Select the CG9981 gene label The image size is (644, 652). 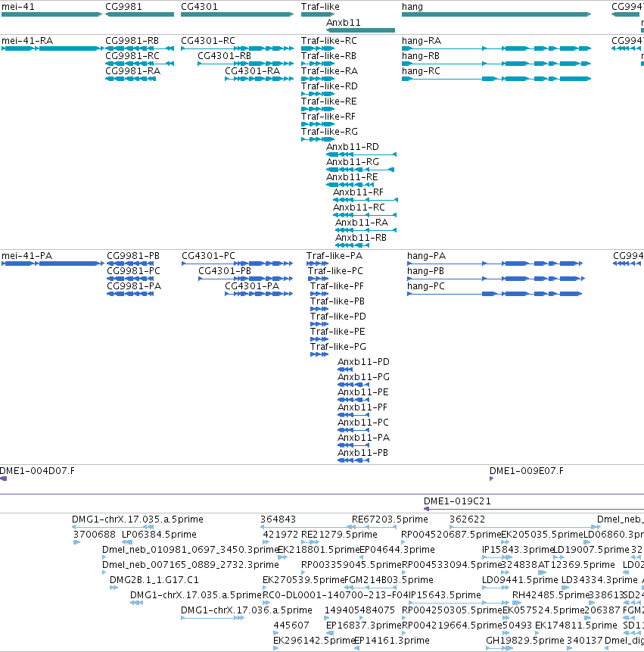pos(123,7)
